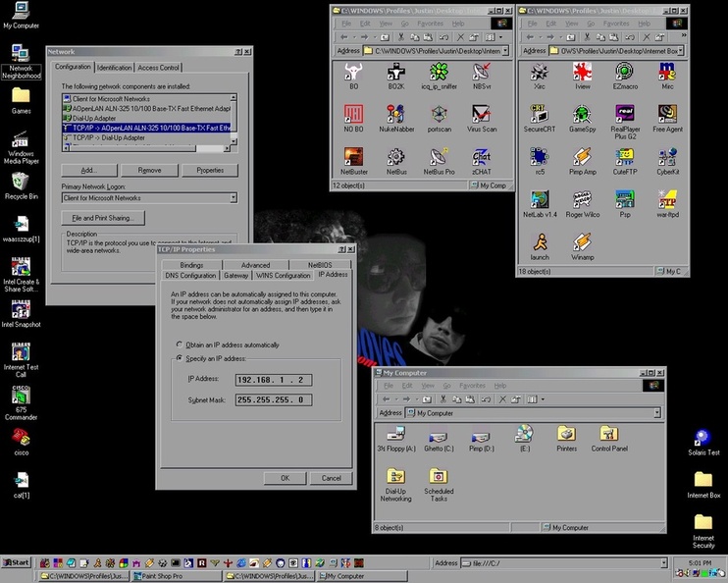Expand the Primary Network Logon dropdown
This screenshot has width=728, height=583.
tap(234, 198)
